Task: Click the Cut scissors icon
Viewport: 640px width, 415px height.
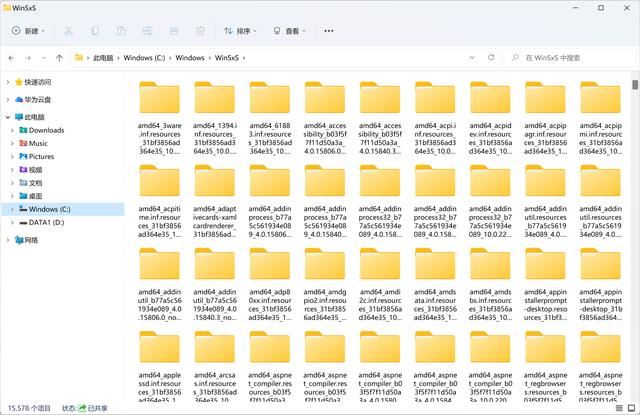Action: pyautogui.click(x=69, y=31)
